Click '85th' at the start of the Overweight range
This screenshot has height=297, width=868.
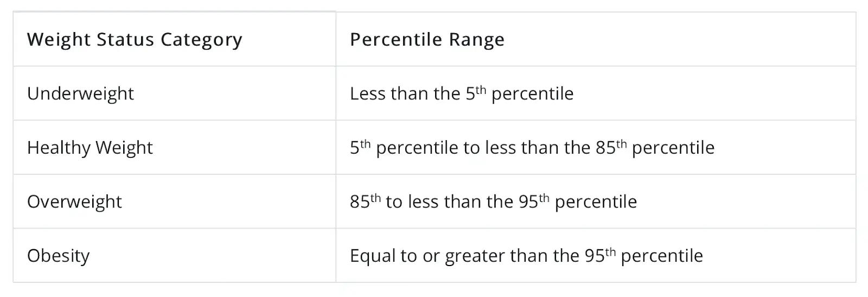coord(365,201)
